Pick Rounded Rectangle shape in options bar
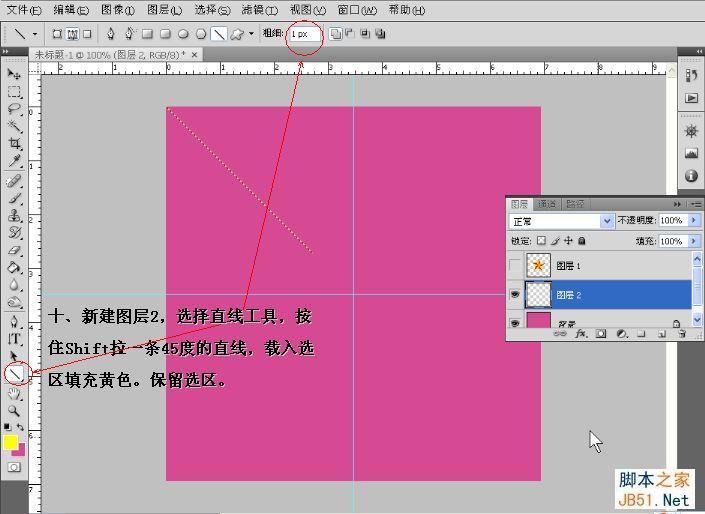Viewport: 705px width, 514px height. point(165,34)
